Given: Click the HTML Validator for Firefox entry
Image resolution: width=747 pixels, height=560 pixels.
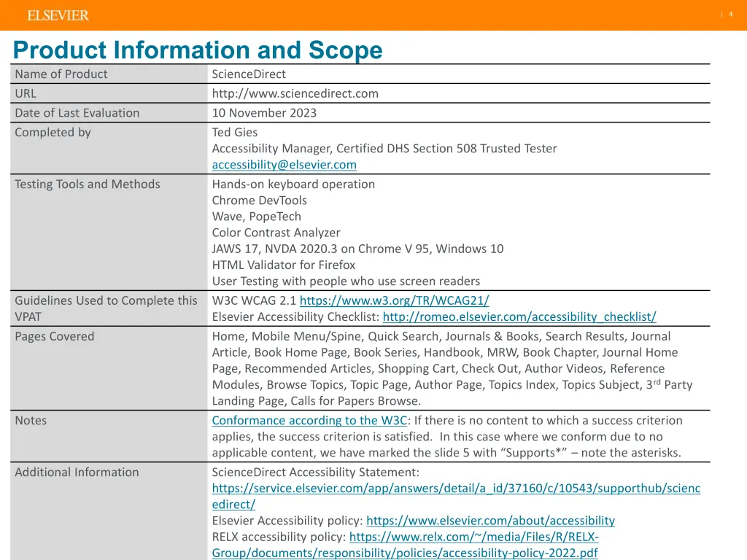Looking at the screenshot, I should (x=284, y=265).
